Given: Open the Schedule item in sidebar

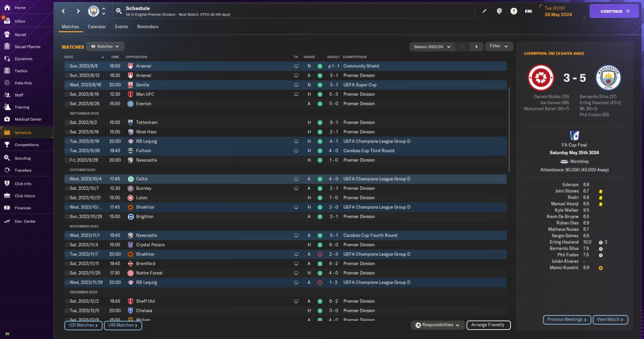Looking at the screenshot, I should [27, 132].
